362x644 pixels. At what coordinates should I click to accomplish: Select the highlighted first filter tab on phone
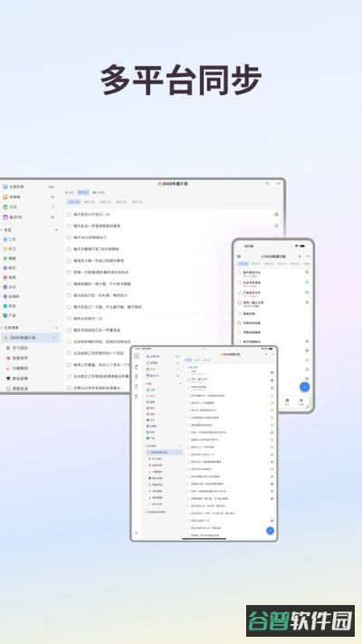pos(243,264)
